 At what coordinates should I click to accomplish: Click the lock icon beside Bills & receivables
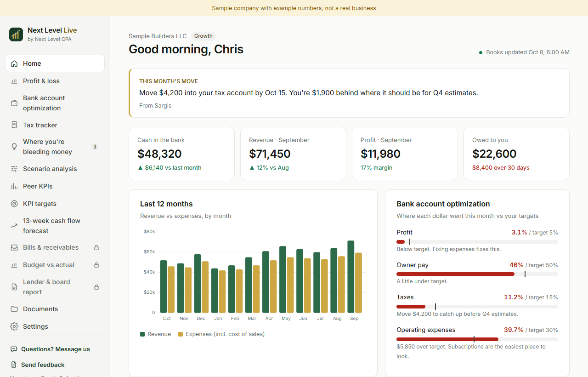(x=96, y=247)
